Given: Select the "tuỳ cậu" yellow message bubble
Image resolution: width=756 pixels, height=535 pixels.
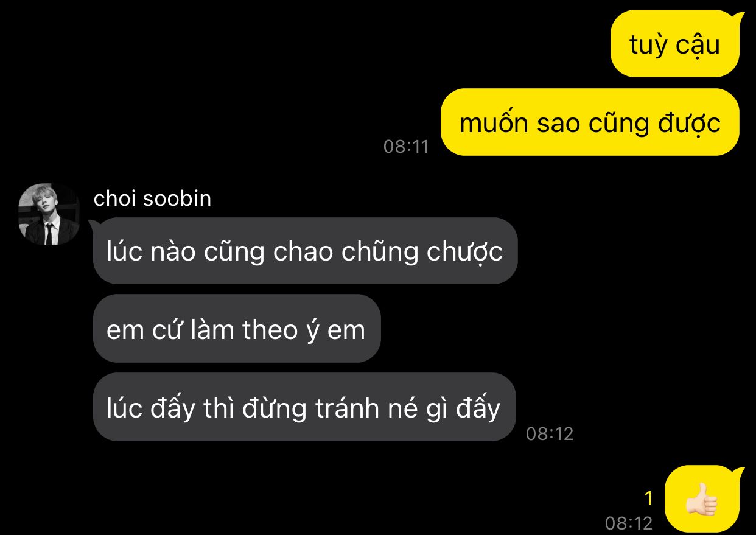Looking at the screenshot, I should click(x=675, y=44).
